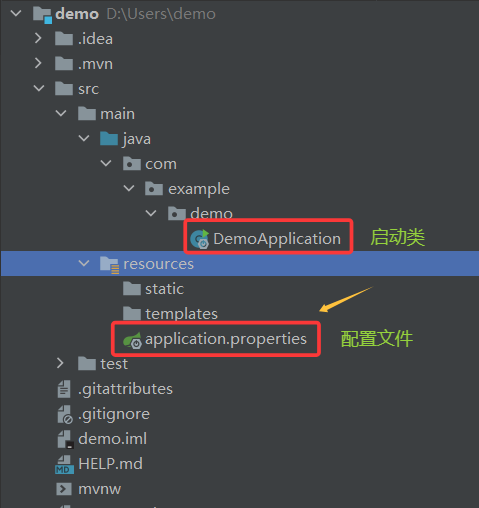Expand the .idea folder
The image size is (479, 508).
(38, 38)
